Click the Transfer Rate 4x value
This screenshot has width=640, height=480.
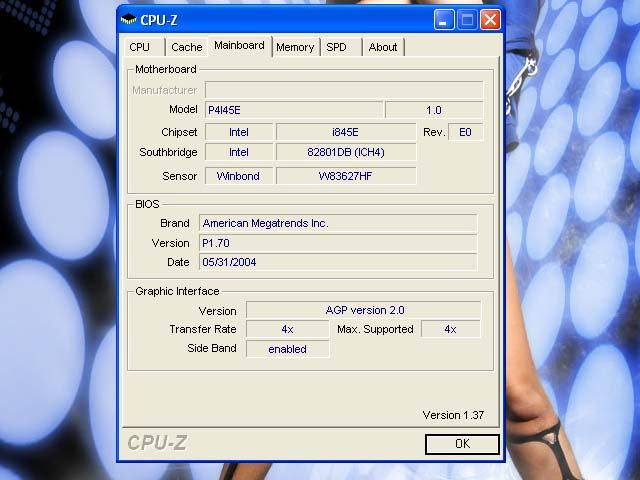[x=288, y=329]
